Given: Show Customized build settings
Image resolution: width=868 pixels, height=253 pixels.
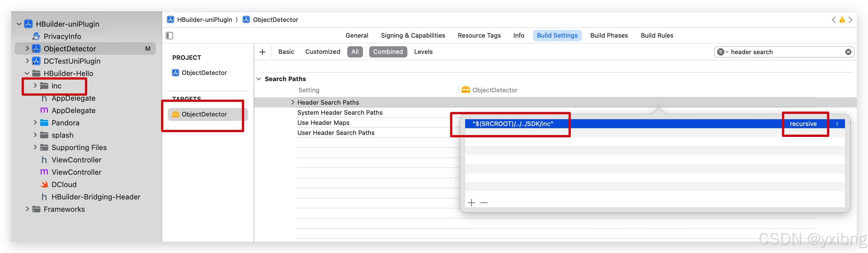Looking at the screenshot, I should tap(322, 52).
